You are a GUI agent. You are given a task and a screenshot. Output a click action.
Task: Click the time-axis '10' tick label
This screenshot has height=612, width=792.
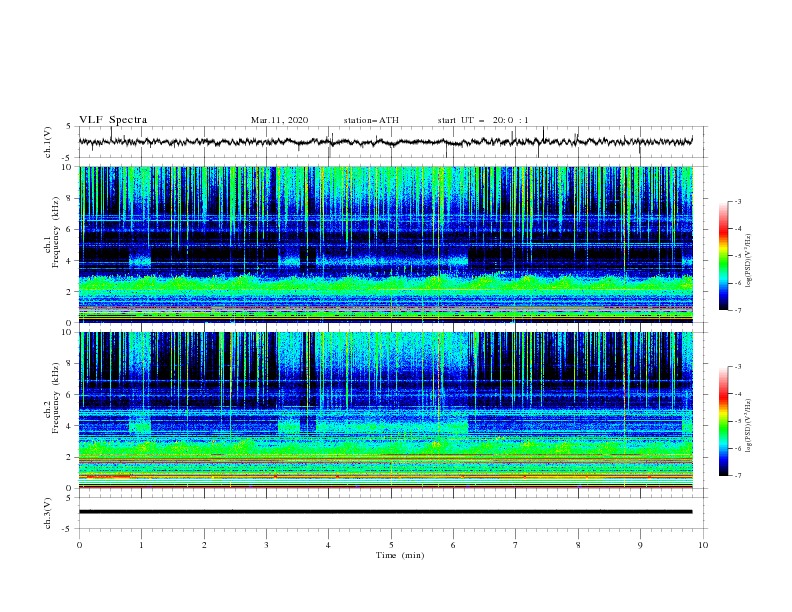[x=703, y=545]
